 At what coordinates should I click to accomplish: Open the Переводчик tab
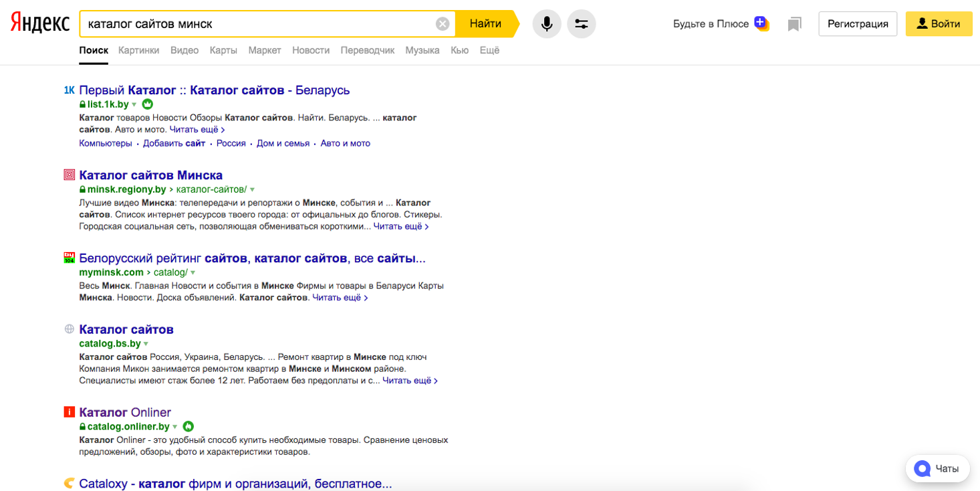(368, 50)
